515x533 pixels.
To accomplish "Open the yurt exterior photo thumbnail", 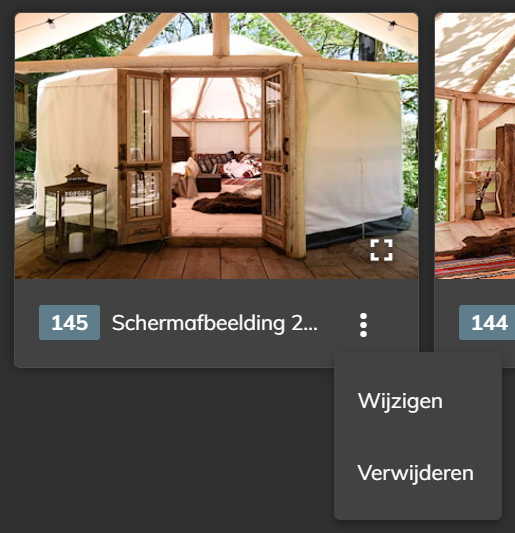I will point(217,146).
